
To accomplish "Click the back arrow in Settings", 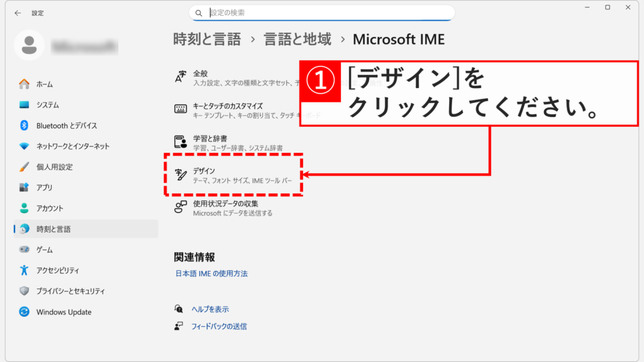I will [x=18, y=13].
